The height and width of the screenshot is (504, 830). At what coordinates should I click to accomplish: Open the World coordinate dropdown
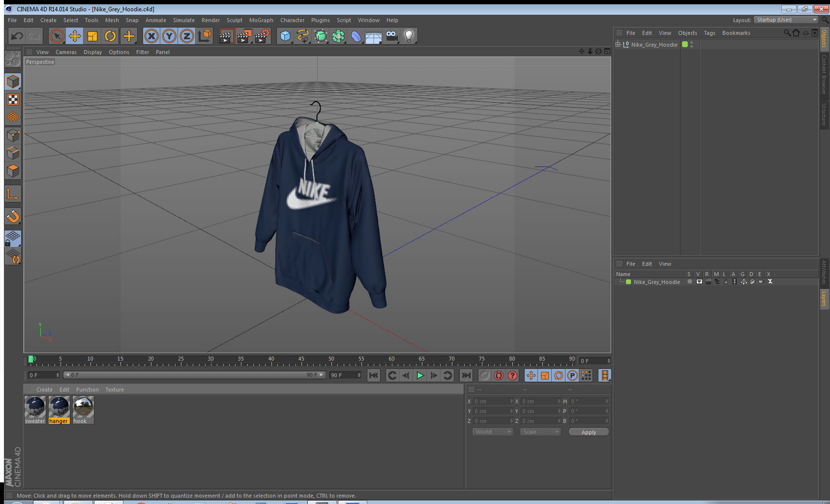pyautogui.click(x=493, y=432)
